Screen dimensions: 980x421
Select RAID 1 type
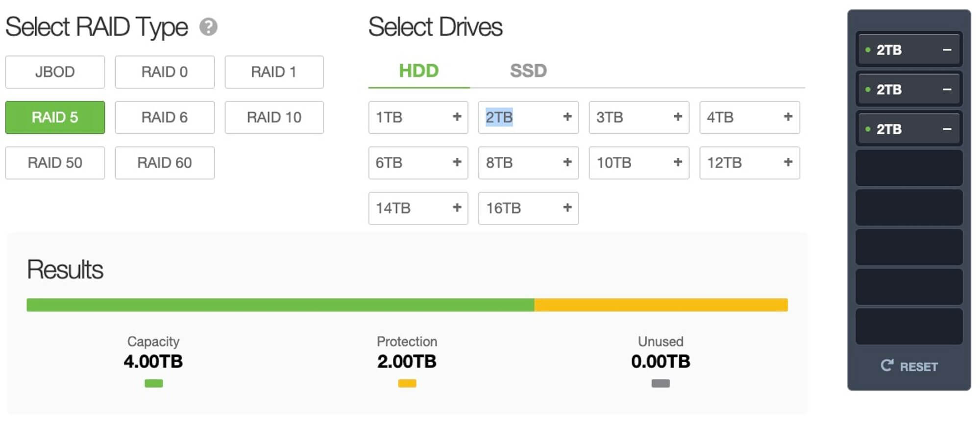pyautogui.click(x=274, y=72)
